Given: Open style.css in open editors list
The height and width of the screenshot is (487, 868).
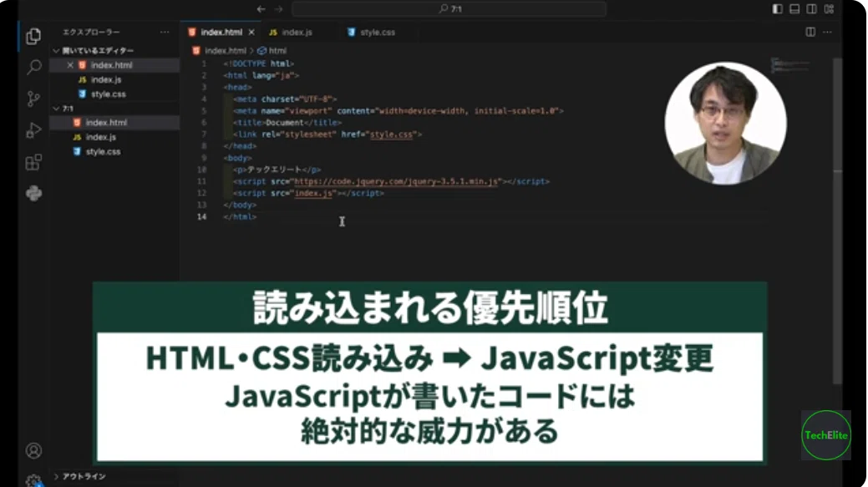Looking at the screenshot, I should point(114,94).
